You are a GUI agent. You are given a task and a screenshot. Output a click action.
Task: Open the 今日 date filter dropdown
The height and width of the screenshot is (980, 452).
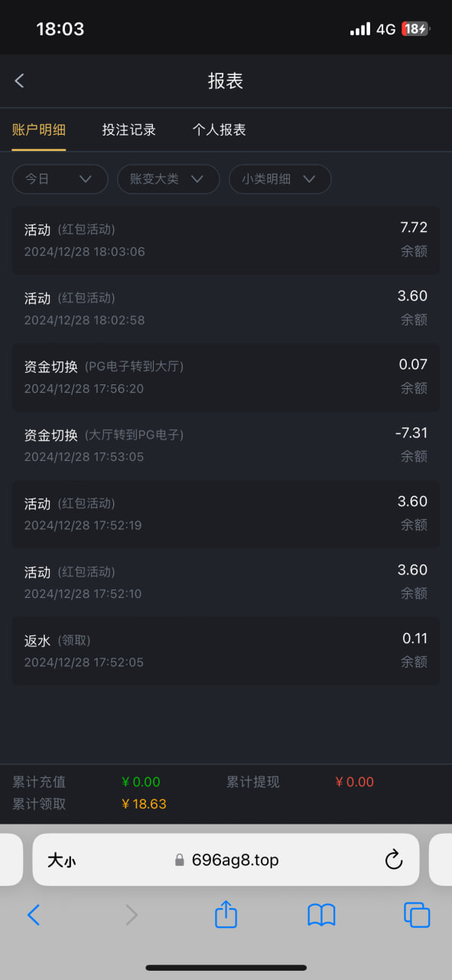pyautogui.click(x=60, y=178)
